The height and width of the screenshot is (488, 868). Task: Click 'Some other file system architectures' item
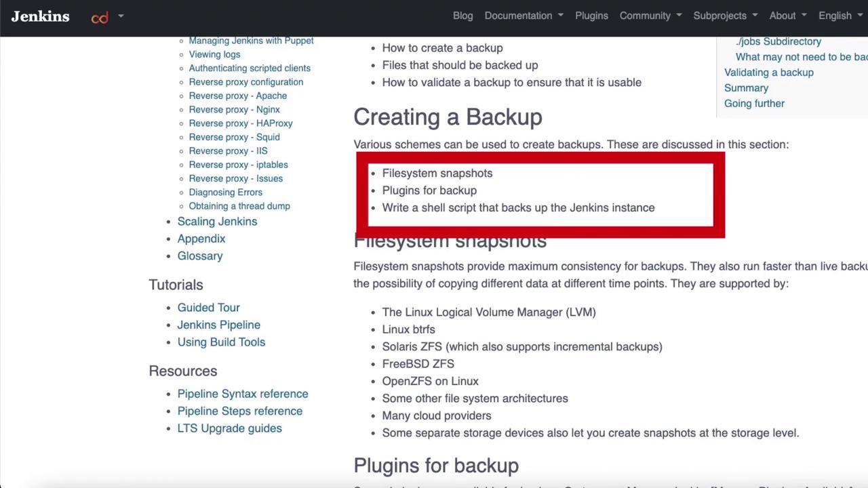(x=475, y=399)
